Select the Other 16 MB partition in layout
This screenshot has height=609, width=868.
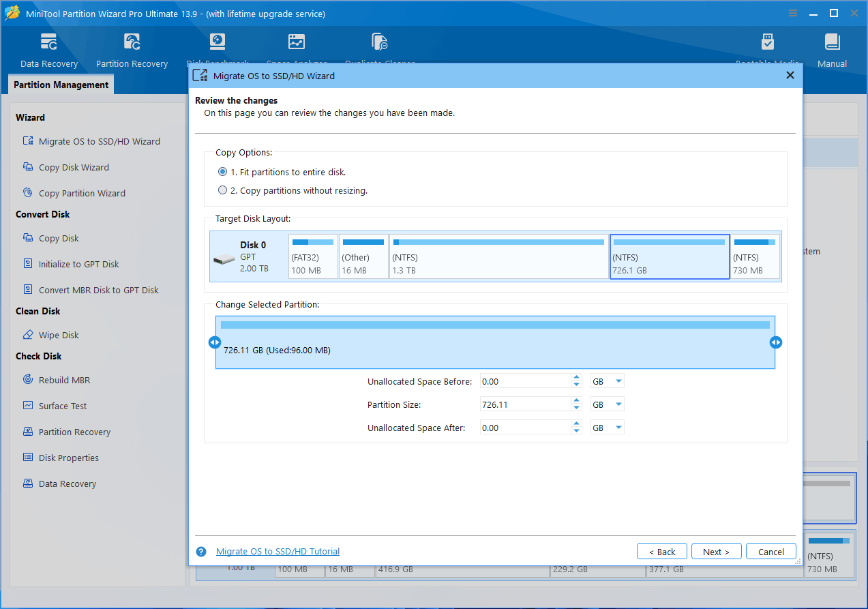point(363,256)
